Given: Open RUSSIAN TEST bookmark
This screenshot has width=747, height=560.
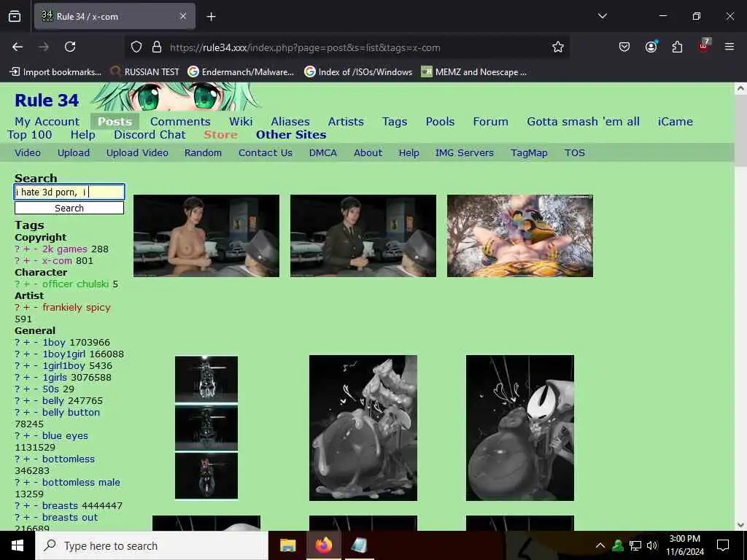Looking at the screenshot, I should click(144, 72).
